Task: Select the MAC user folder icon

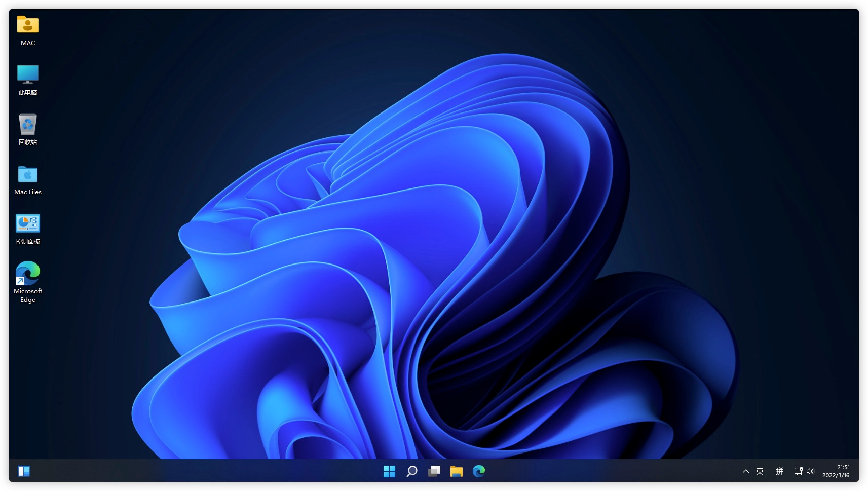Action: pyautogui.click(x=28, y=25)
